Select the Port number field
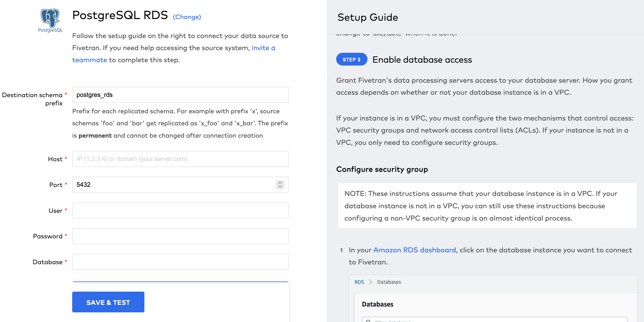The height and width of the screenshot is (322, 644). [180, 185]
